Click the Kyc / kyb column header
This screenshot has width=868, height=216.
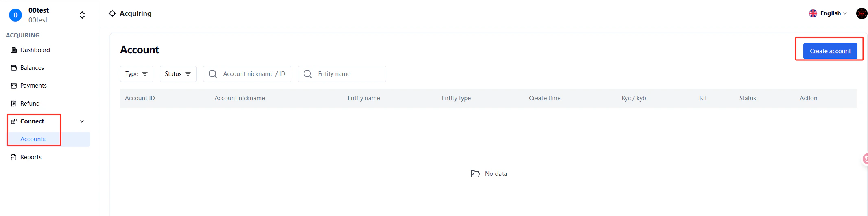(634, 98)
